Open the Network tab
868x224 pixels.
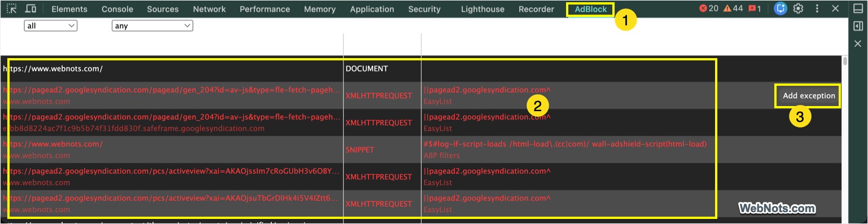tap(209, 9)
